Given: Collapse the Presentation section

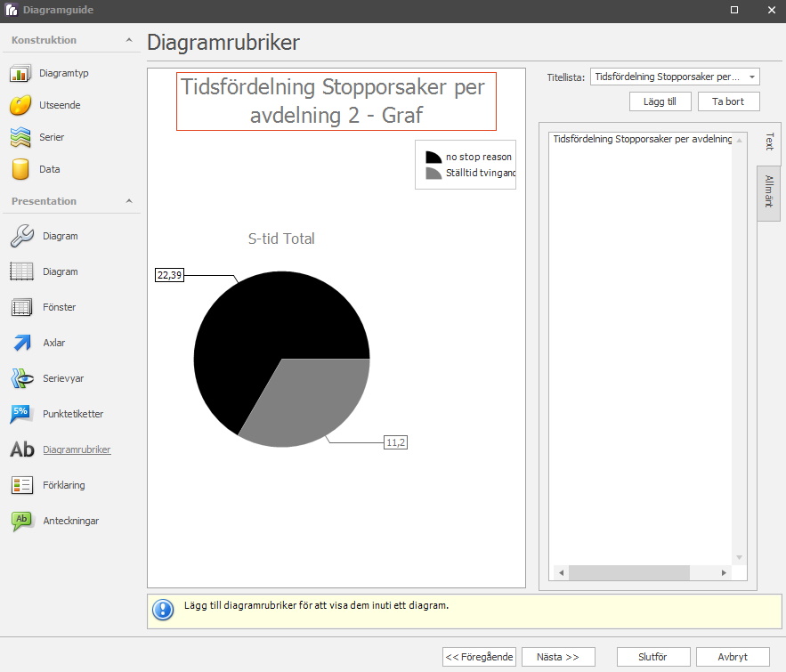Looking at the screenshot, I should click(129, 201).
